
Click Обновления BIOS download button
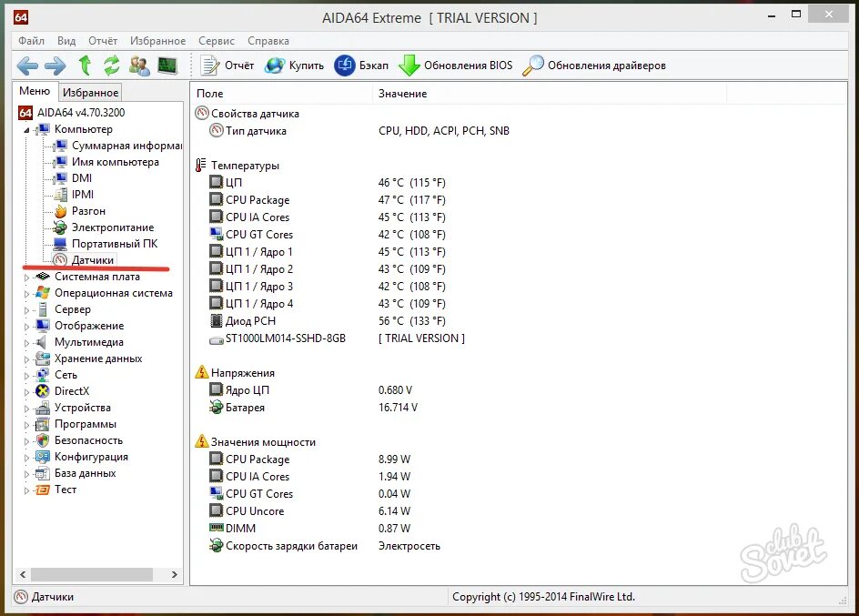pyautogui.click(x=455, y=66)
